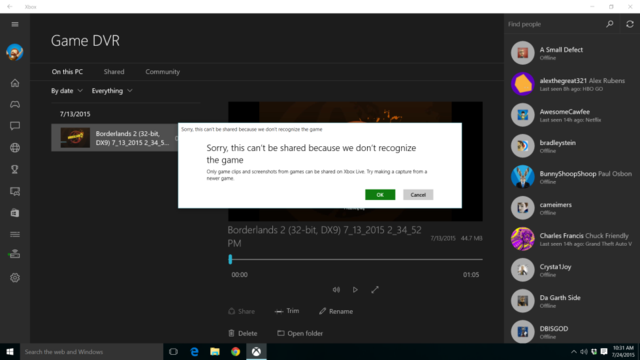
Task: Expand the clip to full screen
Action: (375, 289)
